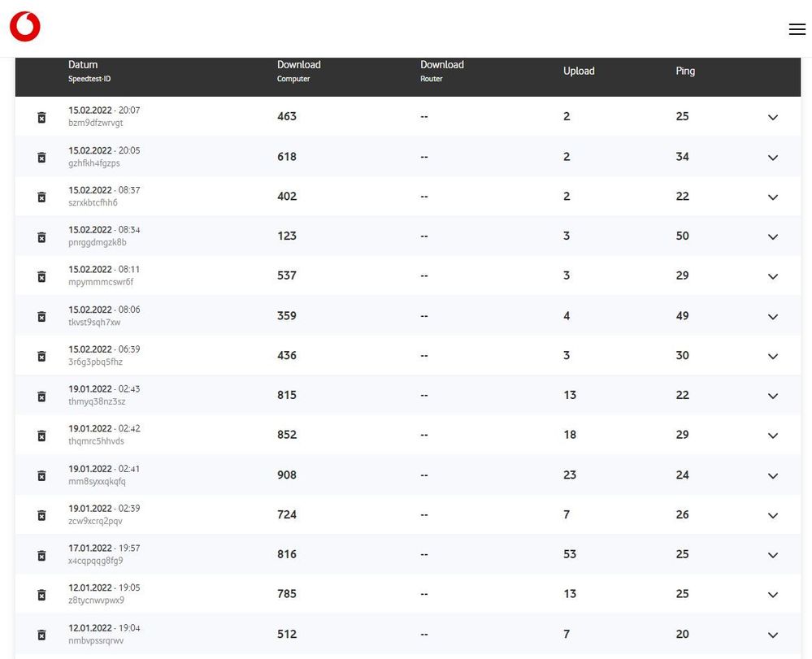
Task: Delete speedtest gzhfkh4fgzps entry
Action: (x=42, y=158)
